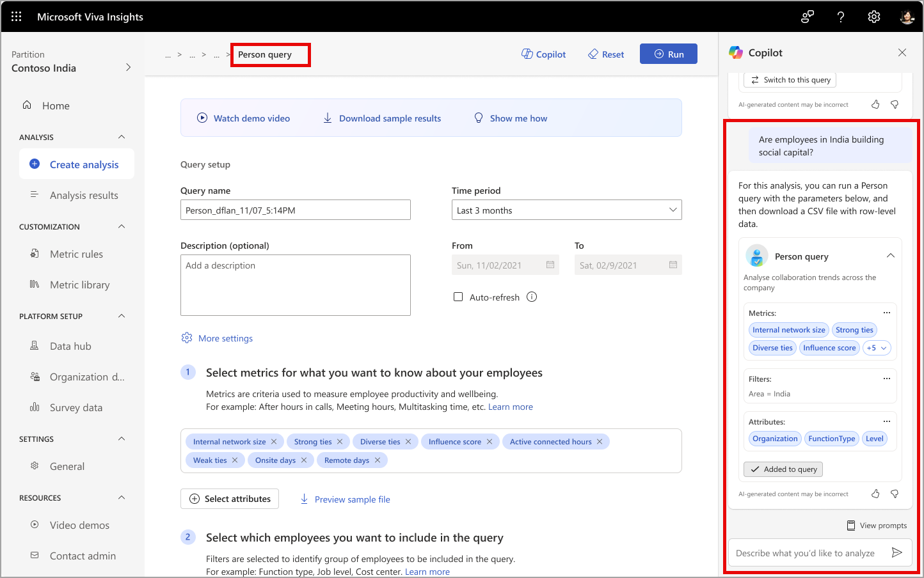Open the feedback people icon in header
The width and height of the screenshot is (924, 578).
point(808,17)
